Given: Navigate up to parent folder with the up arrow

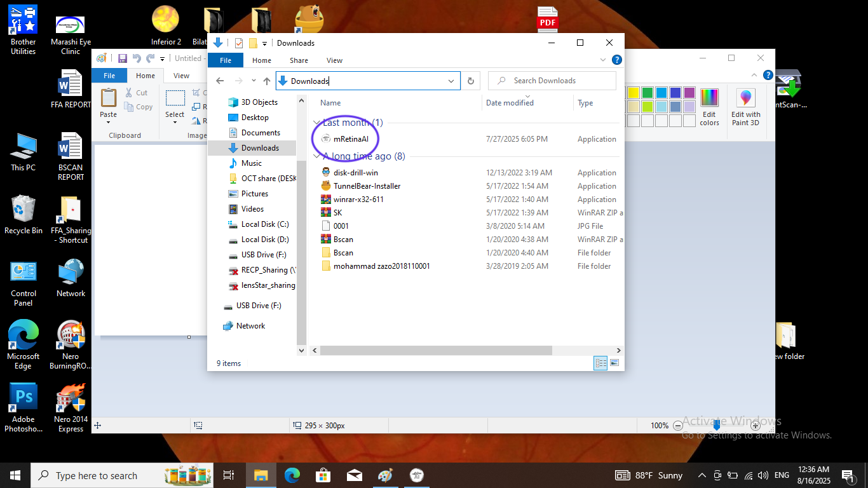Looking at the screenshot, I should pos(266,81).
